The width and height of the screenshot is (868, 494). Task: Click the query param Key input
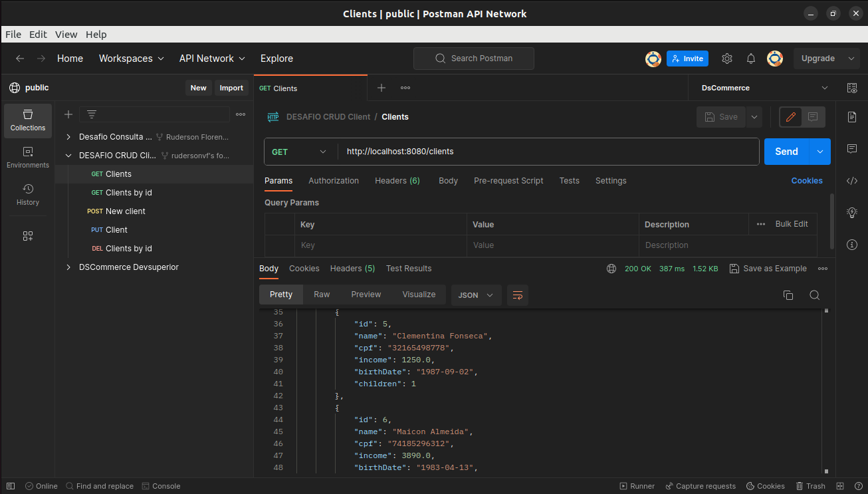pos(381,245)
